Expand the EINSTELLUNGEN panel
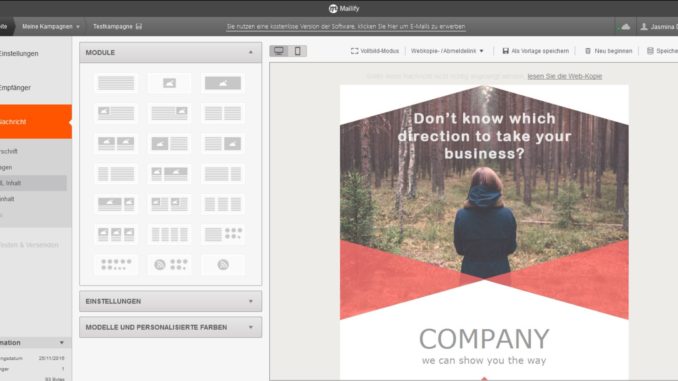The image size is (678, 381). pyautogui.click(x=170, y=301)
